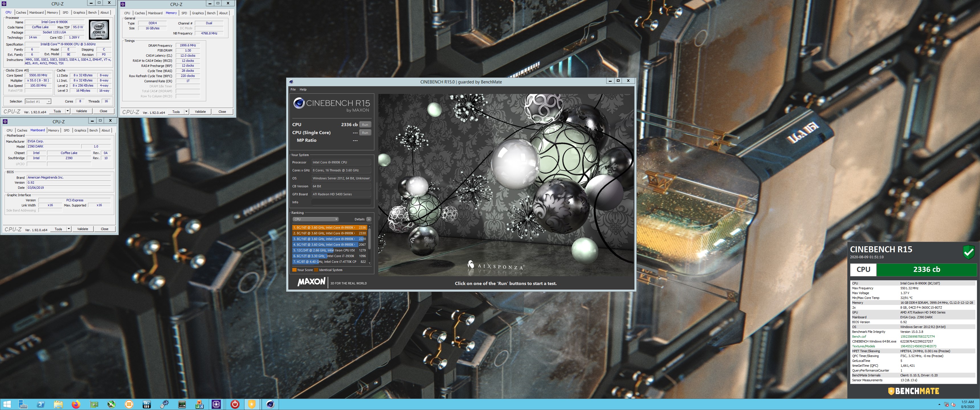Screen dimensions: 980x410
Task: Run the CPU (Single Core) test
Action: (365, 133)
